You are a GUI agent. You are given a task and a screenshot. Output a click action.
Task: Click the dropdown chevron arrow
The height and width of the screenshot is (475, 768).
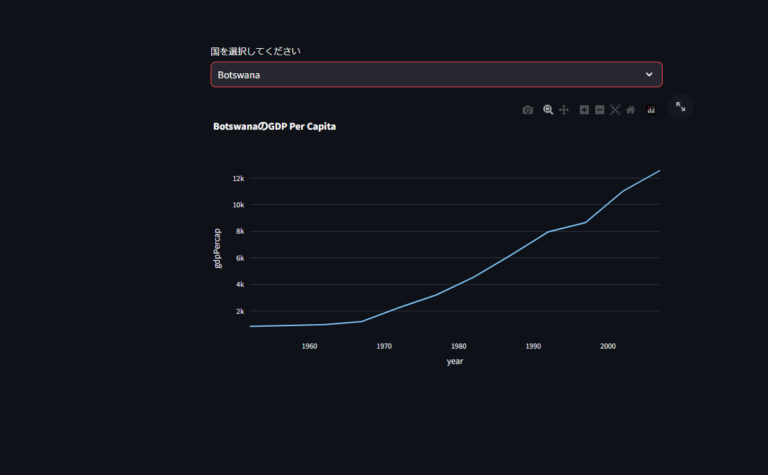pos(649,75)
